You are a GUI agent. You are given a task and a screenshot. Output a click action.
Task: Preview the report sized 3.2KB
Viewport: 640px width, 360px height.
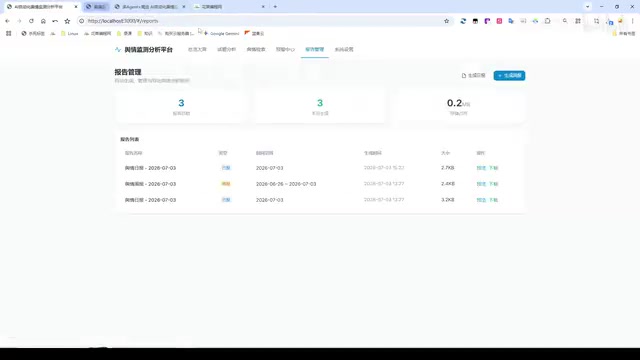[481, 200]
